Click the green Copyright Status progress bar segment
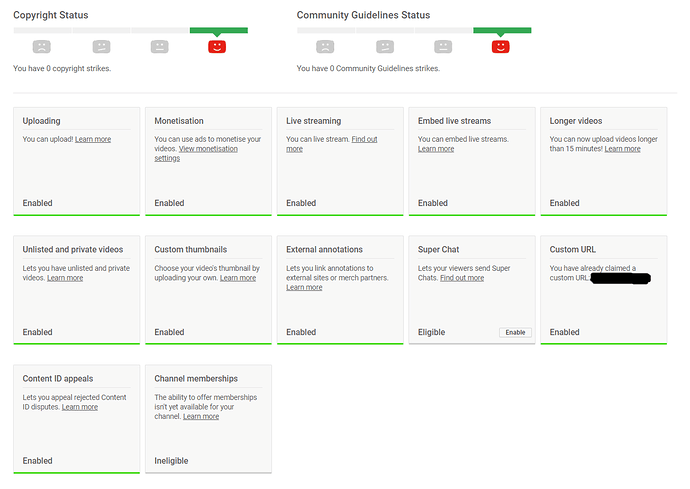Viewport: 690px width, 489px height. (x=219, y=30)
